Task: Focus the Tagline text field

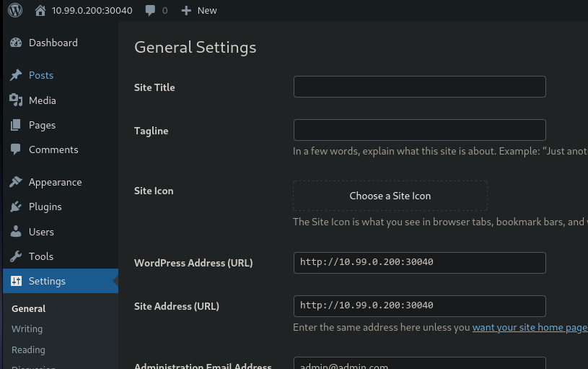Action: point(420,130)
